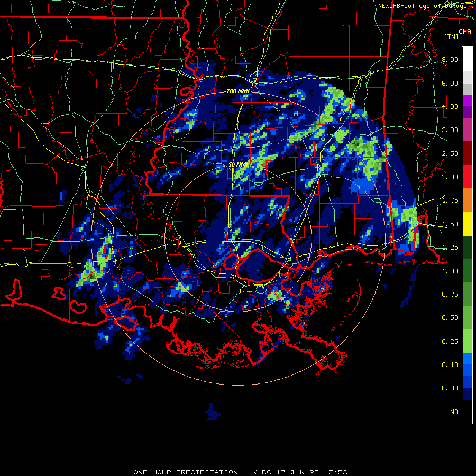This screenshot has height=476, width=476.
Task: Pick the orange 1.75 legend color block
Action: pyautogui.click(x=467, y=200)
